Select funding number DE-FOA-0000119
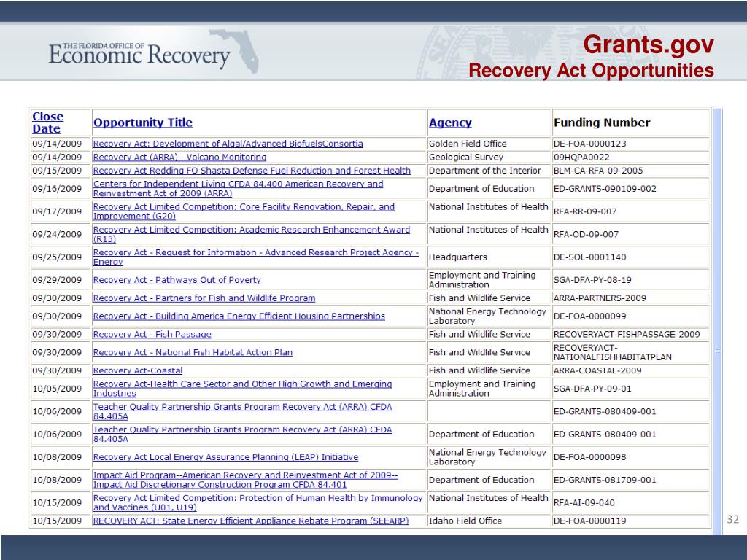The width and height of the screenshot is (747, 560). click(x=589, y=521)
